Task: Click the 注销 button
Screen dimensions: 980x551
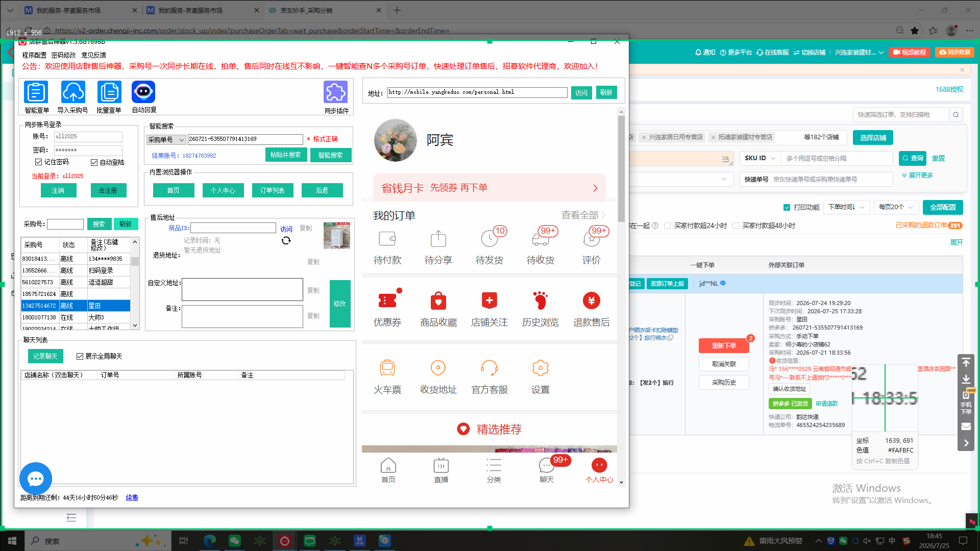Action: coord(59,190)
